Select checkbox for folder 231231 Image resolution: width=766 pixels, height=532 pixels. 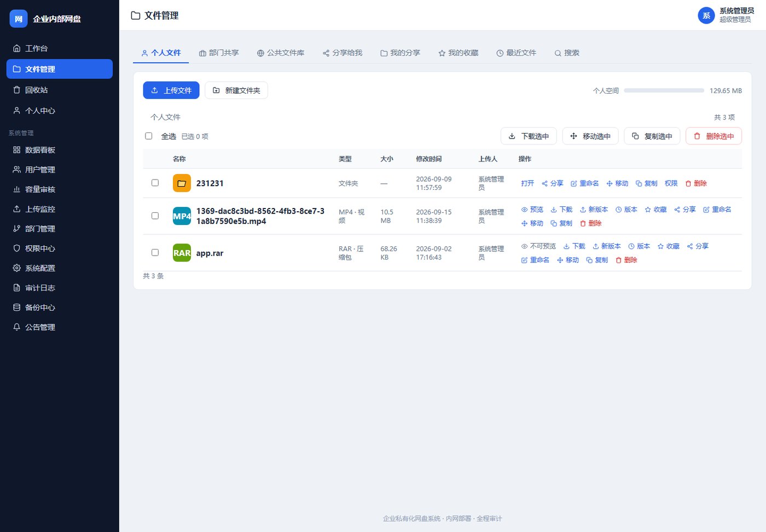[155, 183]
